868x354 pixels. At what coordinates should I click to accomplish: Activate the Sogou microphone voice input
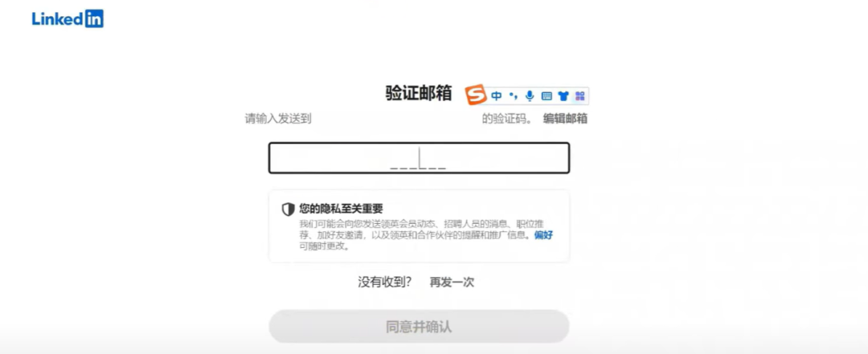[x=530, y=96]
